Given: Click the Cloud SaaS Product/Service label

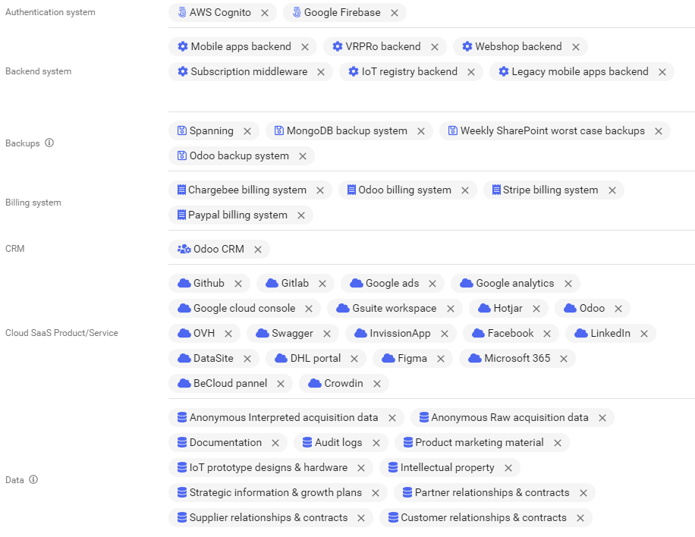Looking at the screenshot, I should [61, 333].
